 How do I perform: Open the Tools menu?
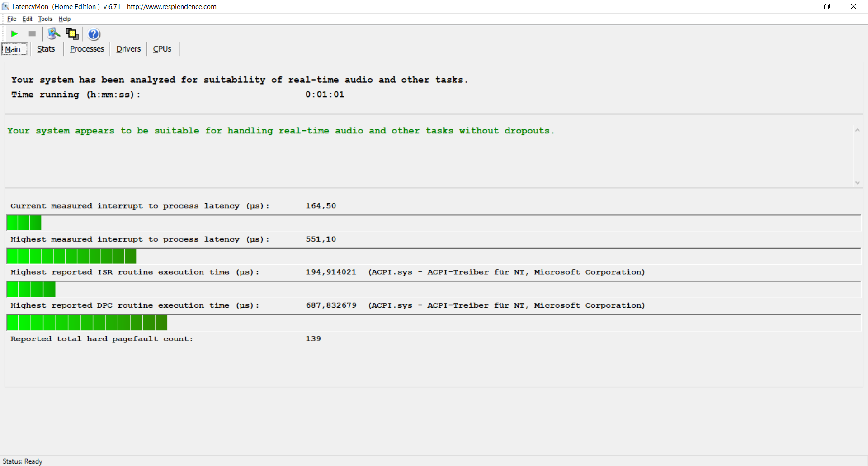point(45,19)
